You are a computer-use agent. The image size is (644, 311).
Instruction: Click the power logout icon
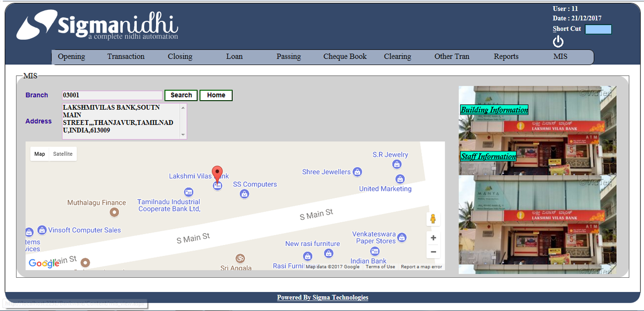click(x=558, y=42)
